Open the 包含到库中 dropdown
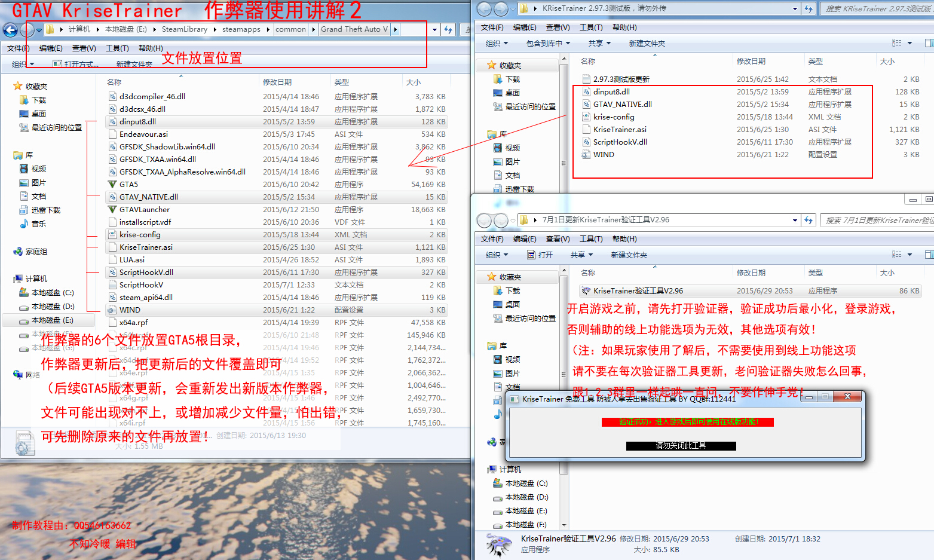The image size is (934, 560). tap(548, 43)
